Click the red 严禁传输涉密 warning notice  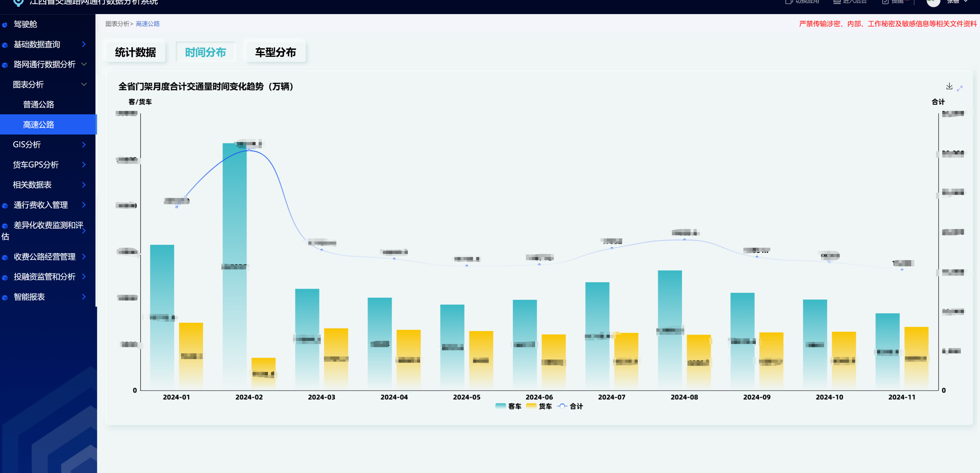coord(888,24)
